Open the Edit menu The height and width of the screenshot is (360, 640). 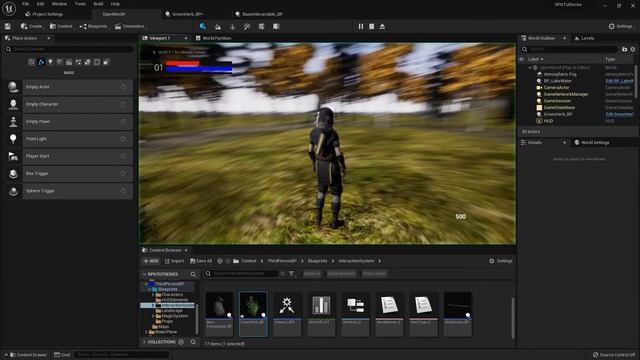tap(40, 4)
